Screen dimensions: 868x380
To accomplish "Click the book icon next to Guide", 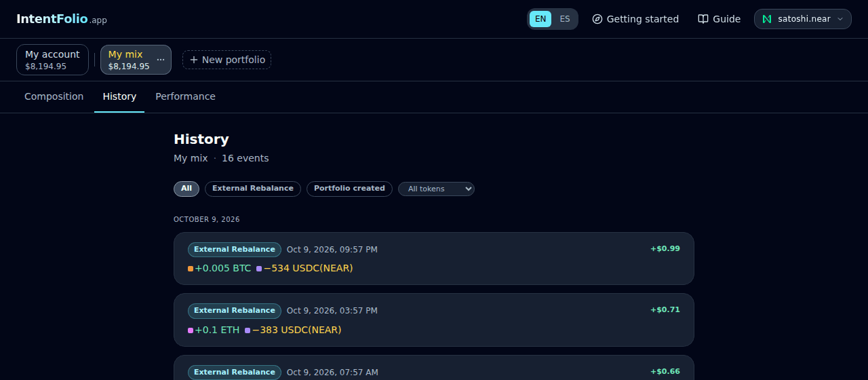I will [703, 19].
